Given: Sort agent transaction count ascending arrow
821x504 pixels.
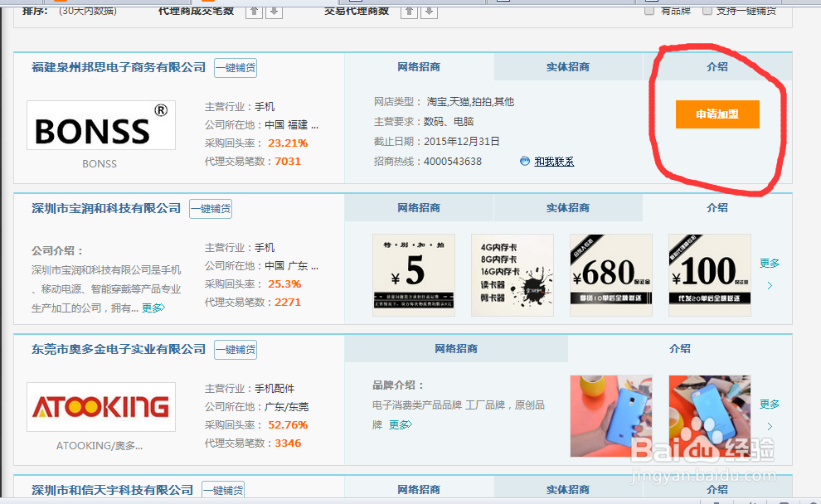Looking at the screenshot, I should coord(254,12).
